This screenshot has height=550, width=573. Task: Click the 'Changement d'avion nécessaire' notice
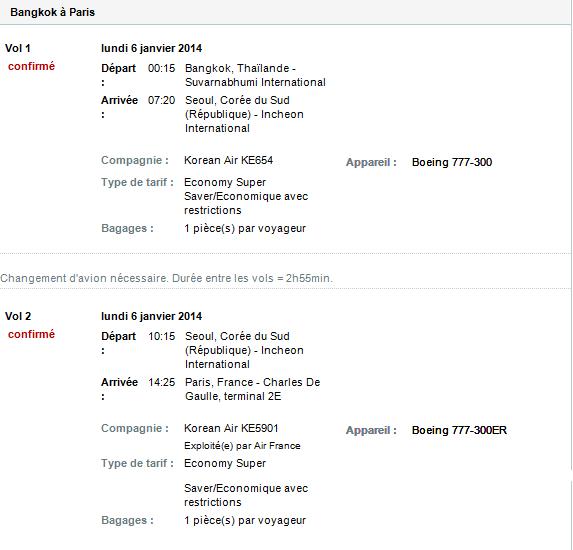pos(167,278)
